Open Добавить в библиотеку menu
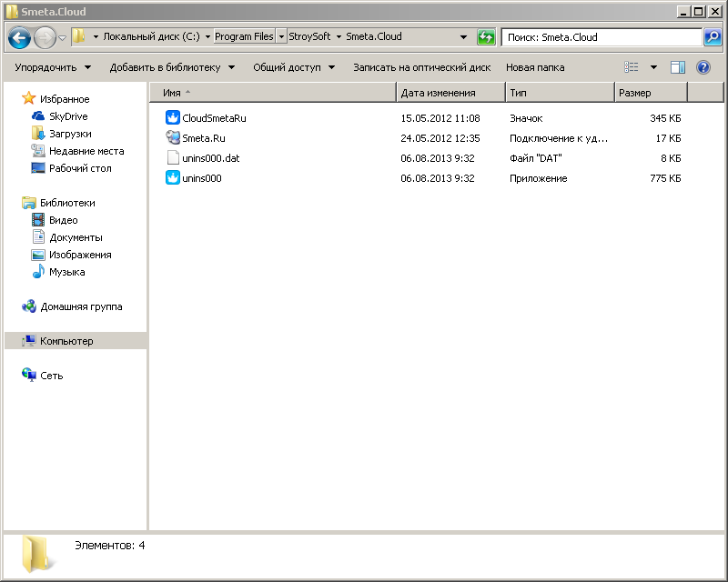Screen dimensions: 728x582 click(x=172, y=68)
